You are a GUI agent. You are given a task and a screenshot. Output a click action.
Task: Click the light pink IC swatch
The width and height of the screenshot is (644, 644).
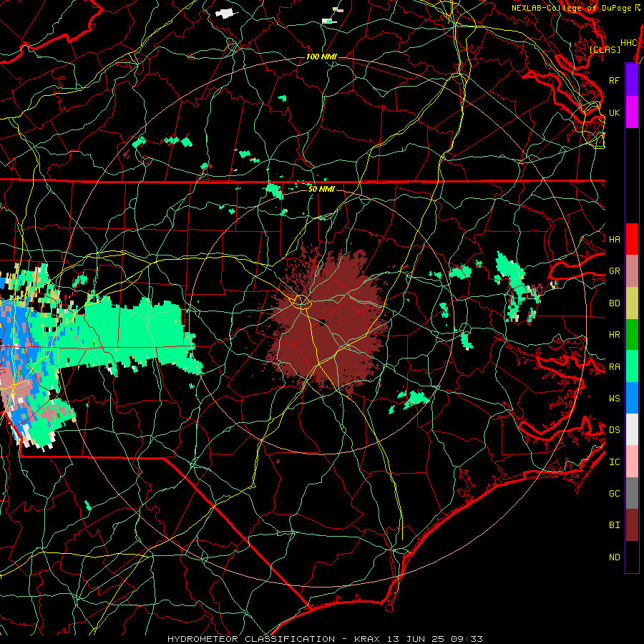[x=632, y=462]
